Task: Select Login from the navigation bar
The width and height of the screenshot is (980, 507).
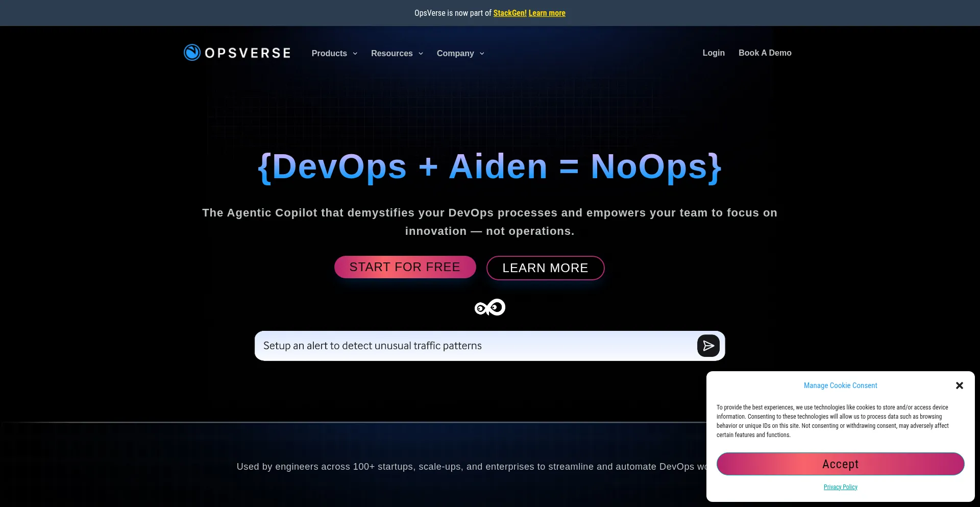Action: tap(713, 53)
